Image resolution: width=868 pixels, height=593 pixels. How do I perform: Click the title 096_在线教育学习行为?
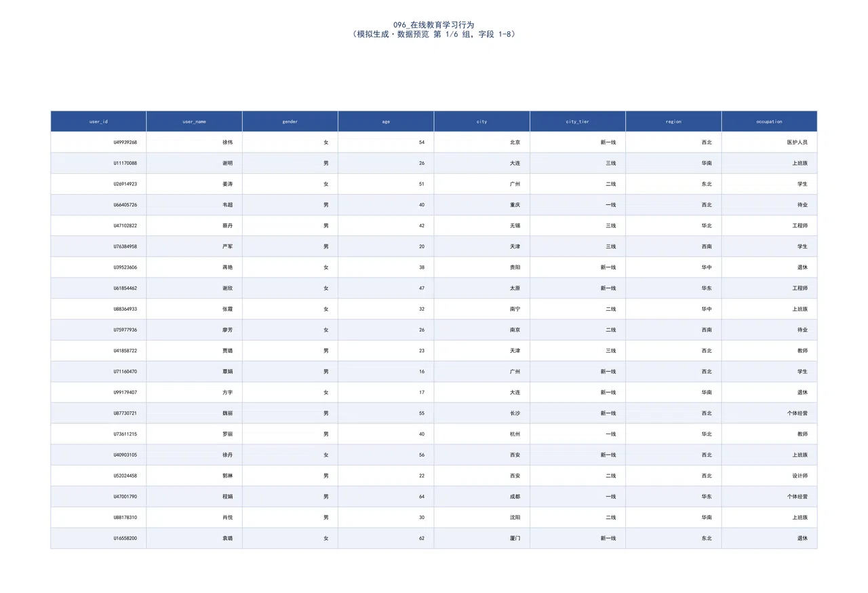tap(434, 24)
